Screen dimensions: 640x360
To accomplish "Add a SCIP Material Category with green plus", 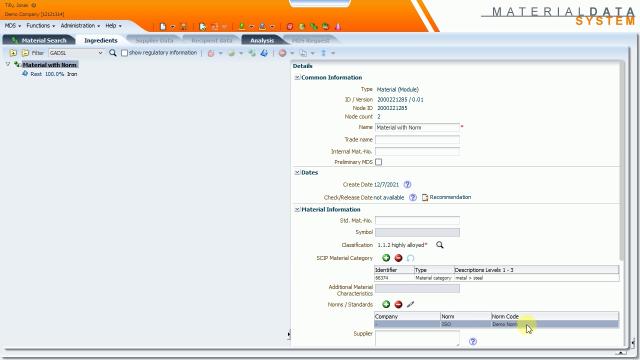I will pyautogui.click(x=386, y=258).
